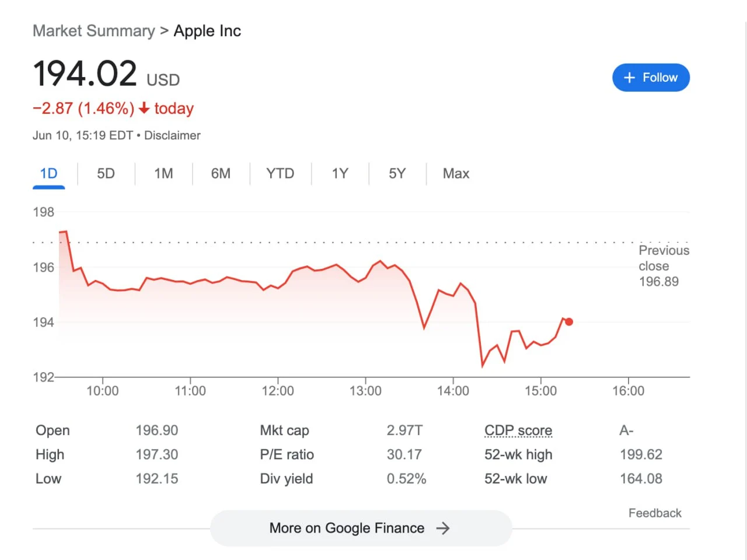747x560 pixels.
Task: Click the CDP score label
Action: click(518, 430)
